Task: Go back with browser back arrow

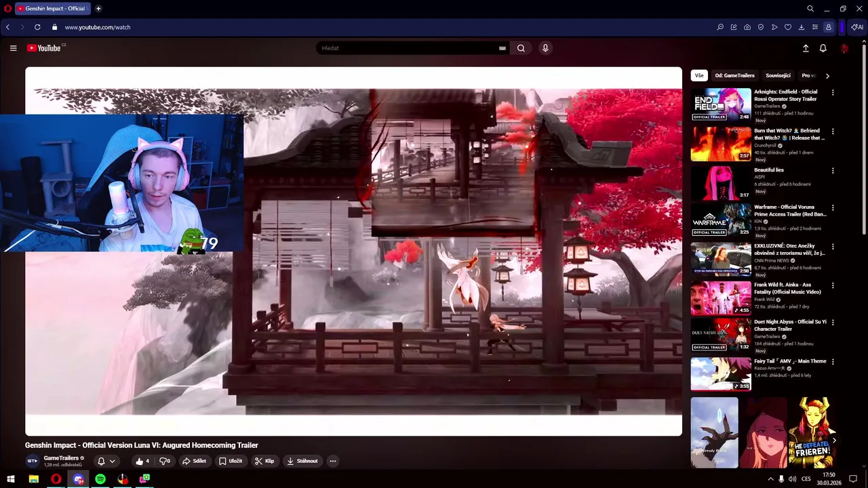Action: click(7, 27)
